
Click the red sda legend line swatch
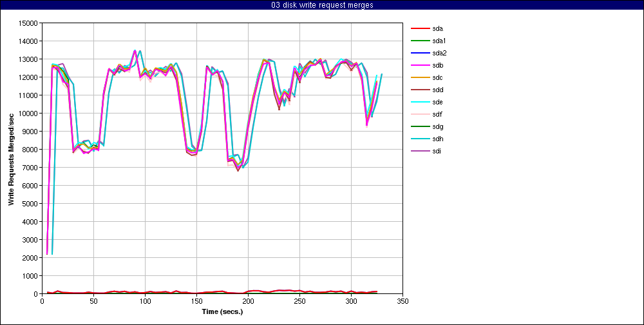tap(419, 29)
